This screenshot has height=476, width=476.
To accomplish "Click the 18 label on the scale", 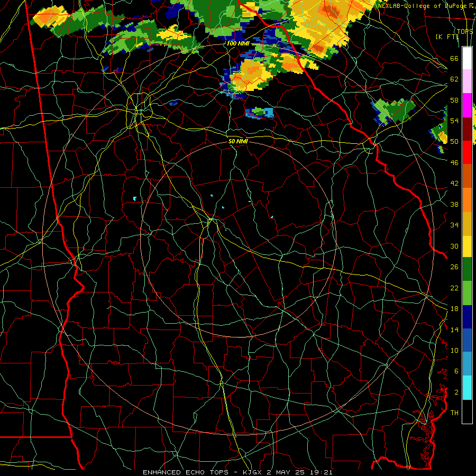I will (x=454, y=309).
